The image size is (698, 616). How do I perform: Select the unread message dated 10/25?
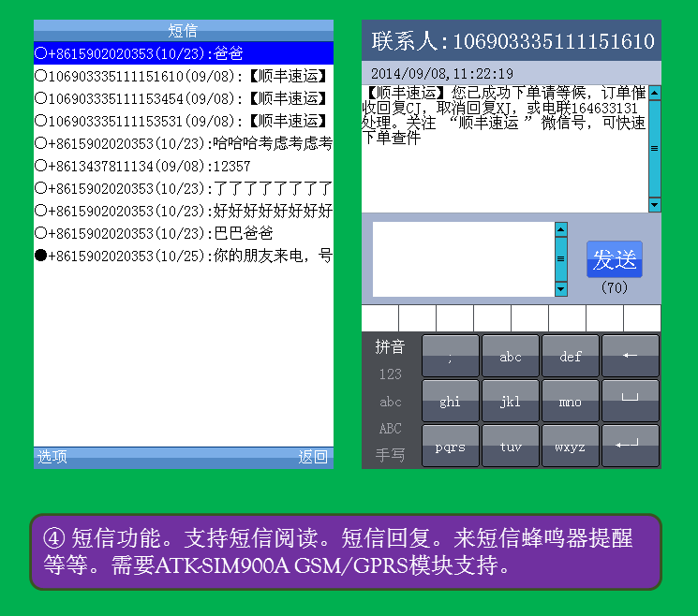[184, 256]
